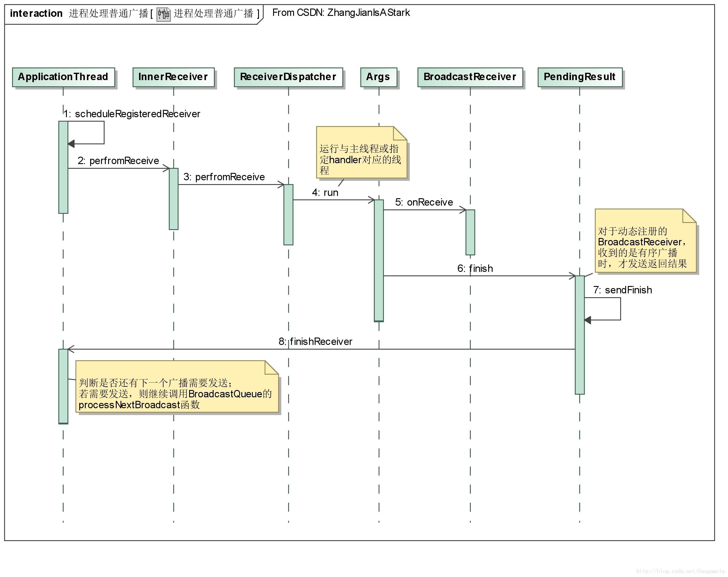728x577 pixels.
Task: Click the '7: sendFinish' self-message label
Action: click(x=622, y=290)
